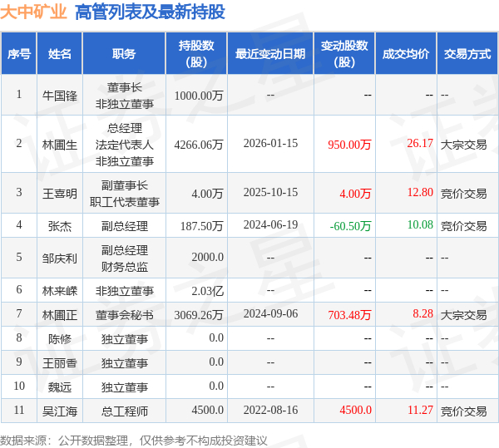Click the 姓名 column header
Image resolution: width=499 pixels, height=448 pixels.
pos(60,54)
